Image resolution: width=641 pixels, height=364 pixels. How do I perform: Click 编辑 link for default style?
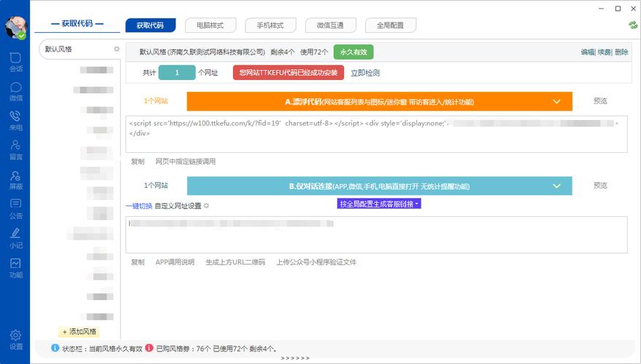[x=587, y=52]
